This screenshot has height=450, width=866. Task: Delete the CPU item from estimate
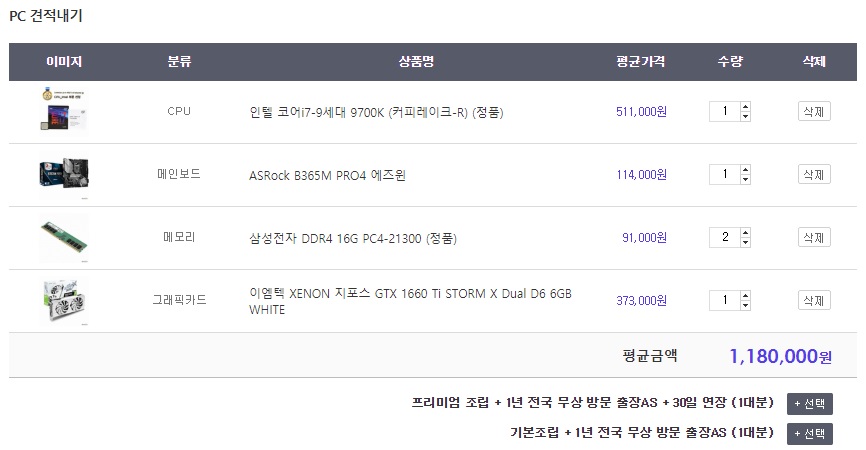coord(813,111)
